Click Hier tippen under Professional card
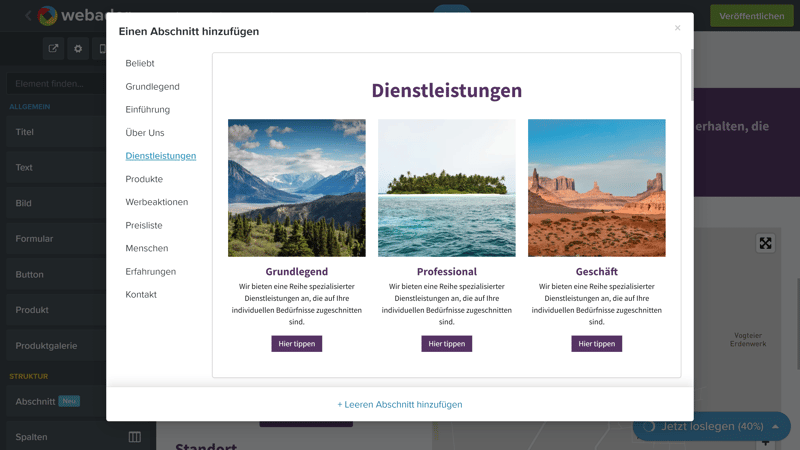The image size is (800, 450). click(446, 344)
